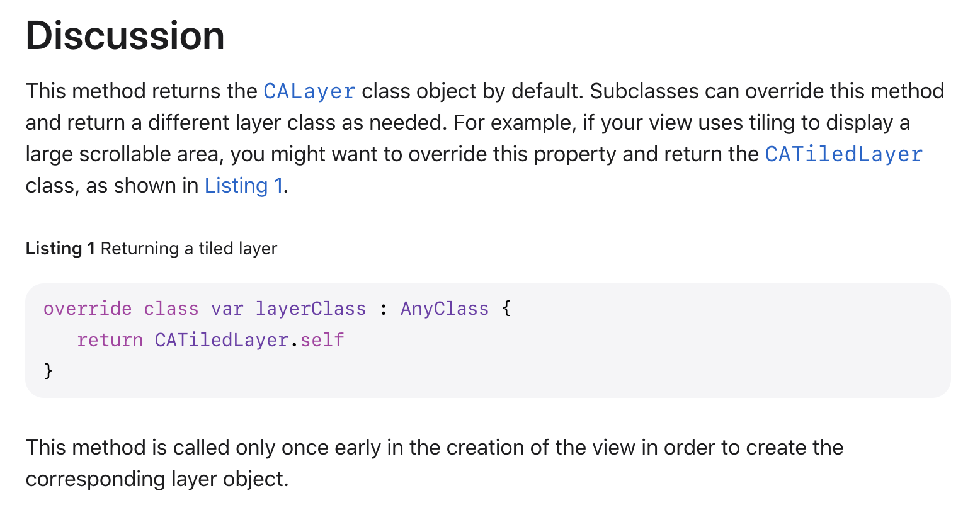Image resolution: width=980 pixels, height=510 pixels.
Task: Click the 'corresponding layer object' line
Action: coord(157,479)
